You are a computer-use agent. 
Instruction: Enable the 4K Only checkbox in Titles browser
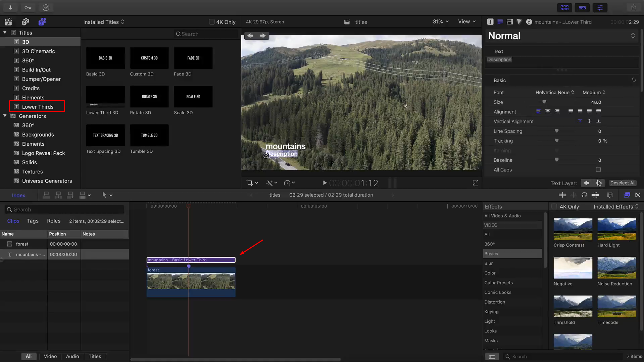[x=212, y=21]
